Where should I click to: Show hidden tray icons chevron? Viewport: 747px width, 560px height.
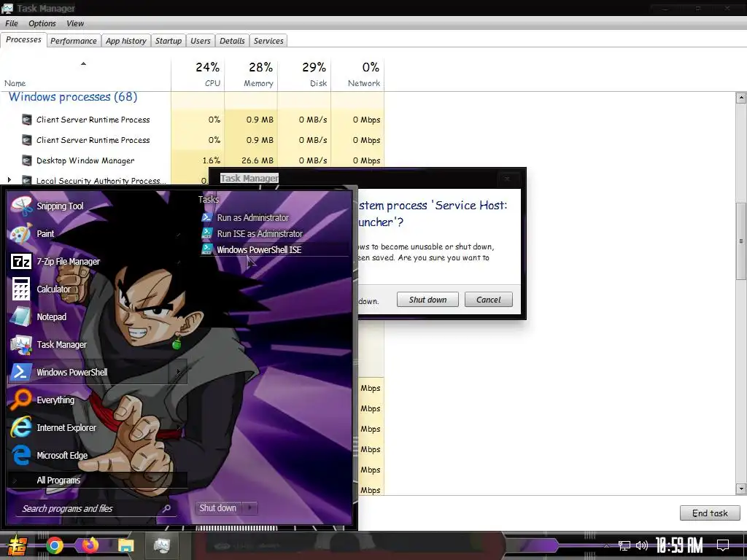click(606, 545)
